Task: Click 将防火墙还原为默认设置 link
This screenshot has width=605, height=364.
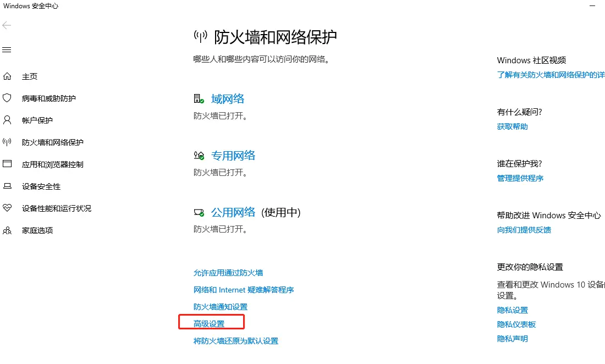Action: click(236, 341)
